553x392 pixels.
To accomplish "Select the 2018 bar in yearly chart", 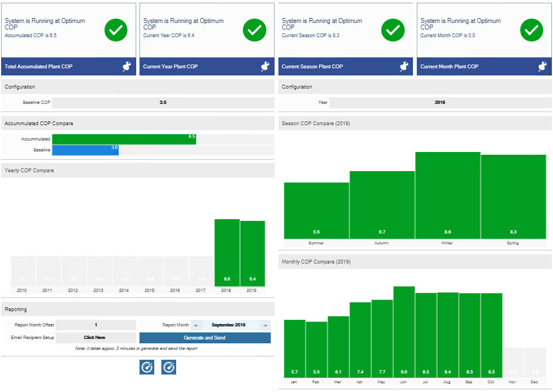I will pyautogui.click(x=227, y=252).
